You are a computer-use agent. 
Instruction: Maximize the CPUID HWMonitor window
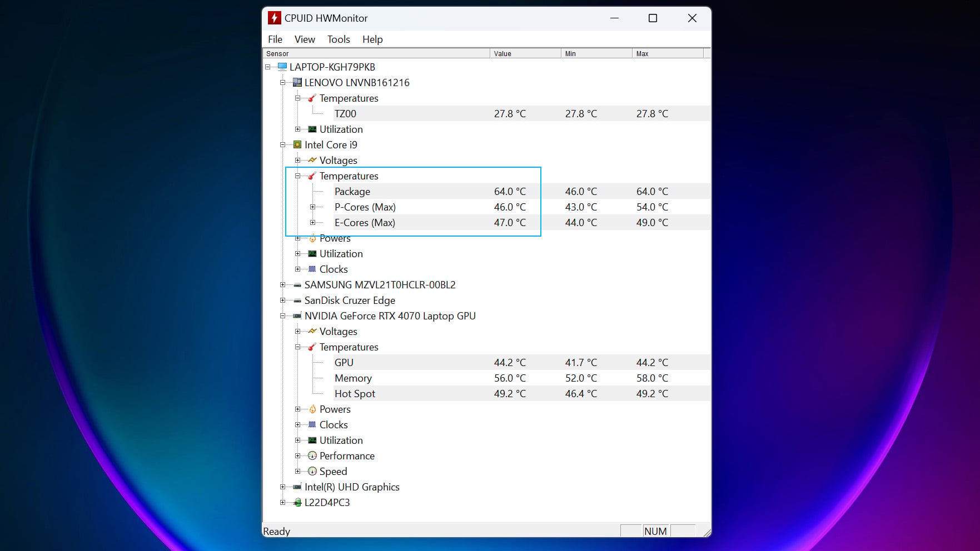653,18
